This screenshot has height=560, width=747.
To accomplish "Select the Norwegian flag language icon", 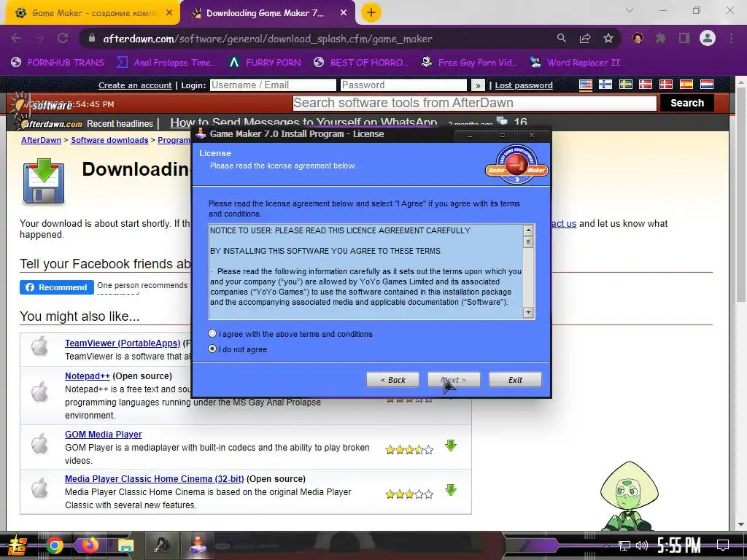I will pyautogui.click(x=646, y=85).
